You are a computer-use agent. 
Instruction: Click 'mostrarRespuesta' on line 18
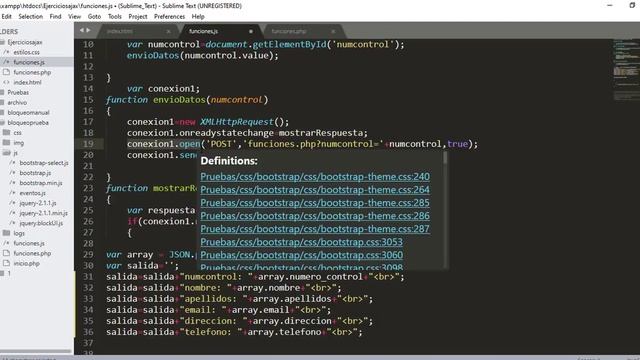pyautogui.click(x=320, y=133)
